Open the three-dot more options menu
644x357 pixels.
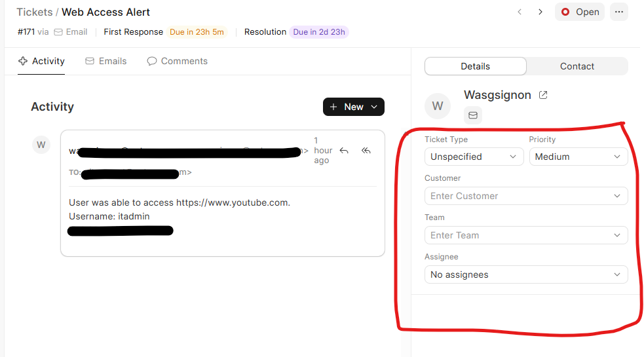618,12
